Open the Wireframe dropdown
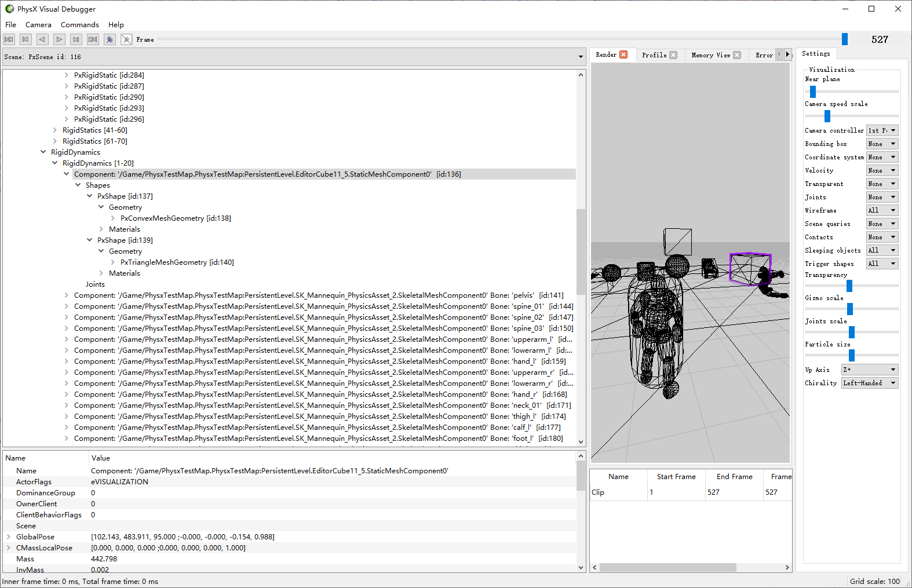 pos(882,210)
